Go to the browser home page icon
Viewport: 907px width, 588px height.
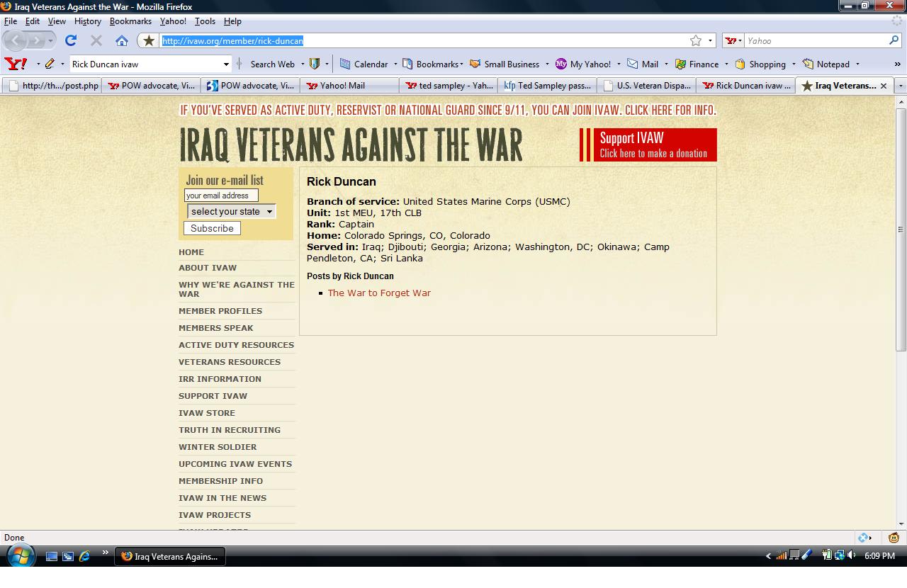tap(122, 40)
